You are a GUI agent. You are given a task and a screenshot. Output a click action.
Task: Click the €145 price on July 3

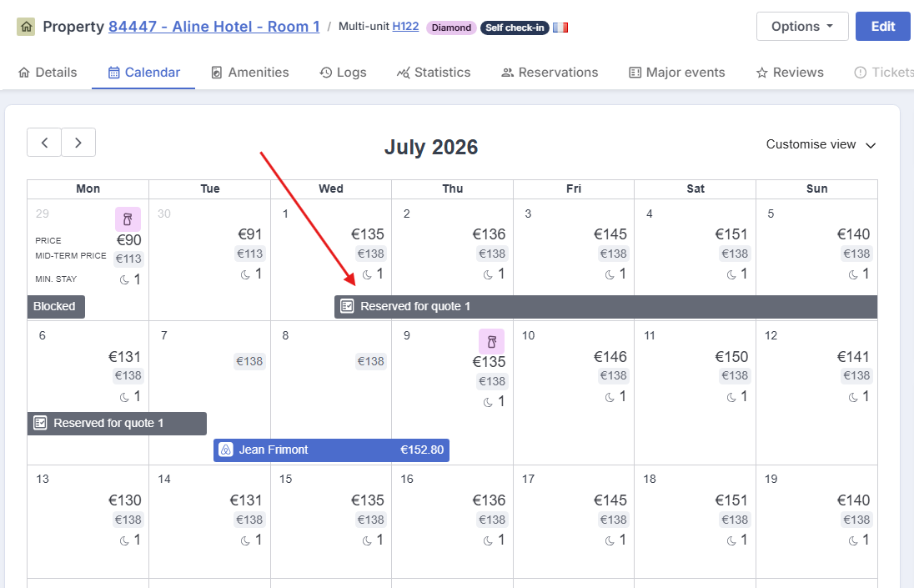pos(610,234)
